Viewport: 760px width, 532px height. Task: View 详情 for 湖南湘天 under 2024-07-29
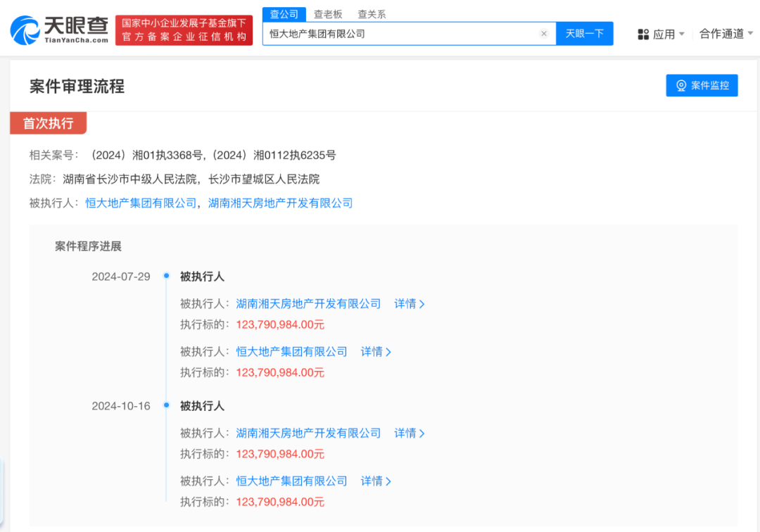(x=409, y=304)
